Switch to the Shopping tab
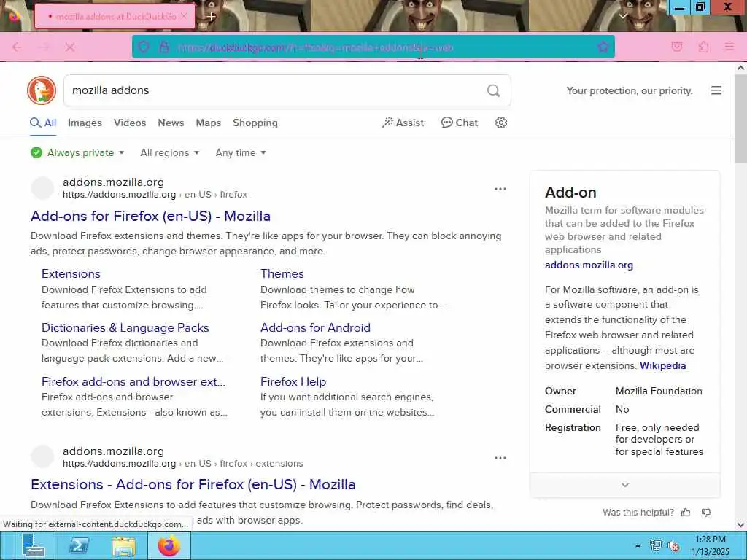Image resolution: width=747 pixels, height=560 pixels. pyautogui.click(x=255, y=122)
